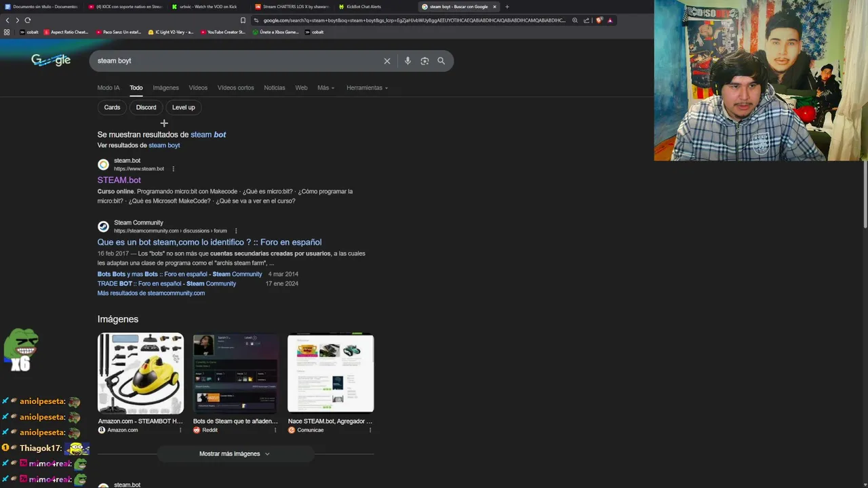Switch to KickBot Chat Alerts tab
868x488 pixels.
coord(374,7)
